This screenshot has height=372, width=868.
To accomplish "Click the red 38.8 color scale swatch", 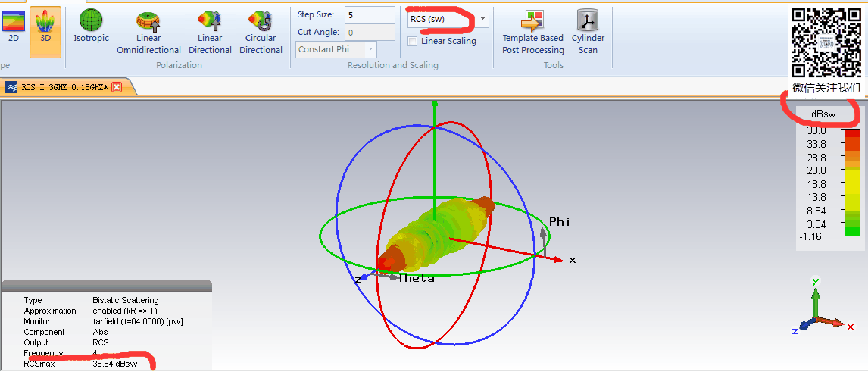I will 852,133.
